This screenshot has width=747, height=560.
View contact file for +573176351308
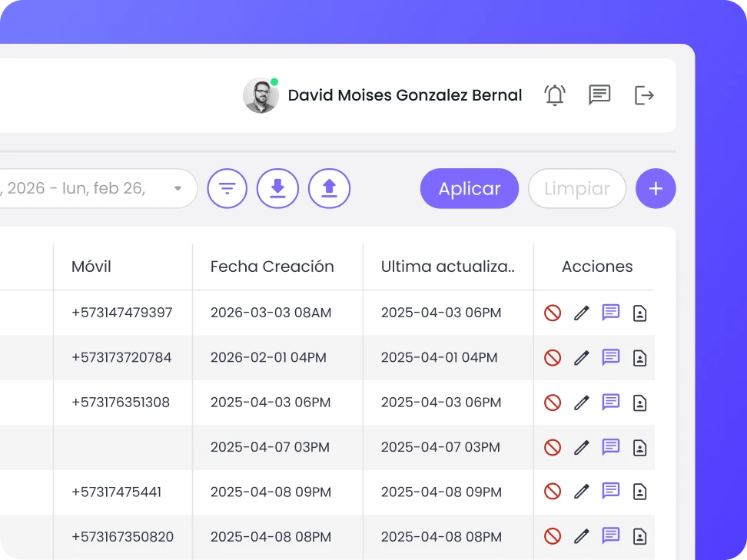(639, 403)
